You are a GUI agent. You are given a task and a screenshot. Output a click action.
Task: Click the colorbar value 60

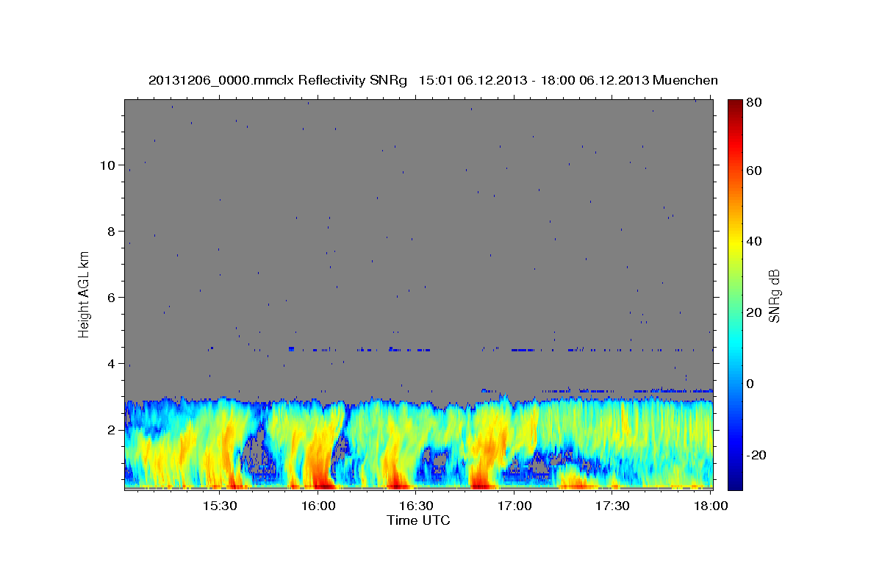(x=755, y=171)
